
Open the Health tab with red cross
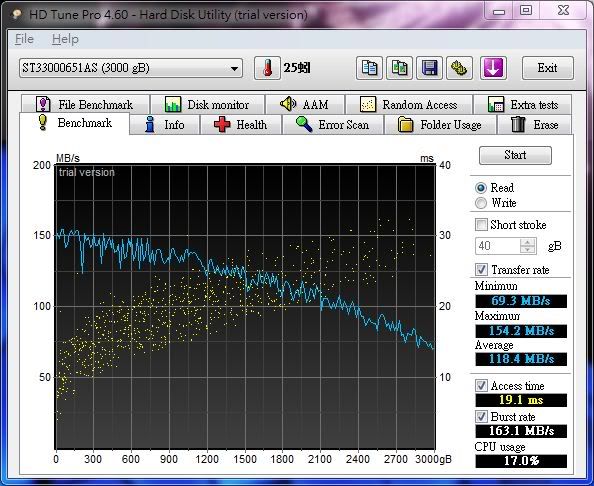pos(241,125)
